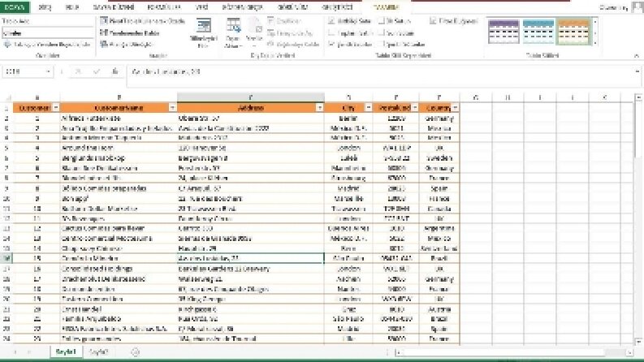Expand the table styles gallery More arrow
Viewport: 644px width, 362px height.
pos(595,43)
